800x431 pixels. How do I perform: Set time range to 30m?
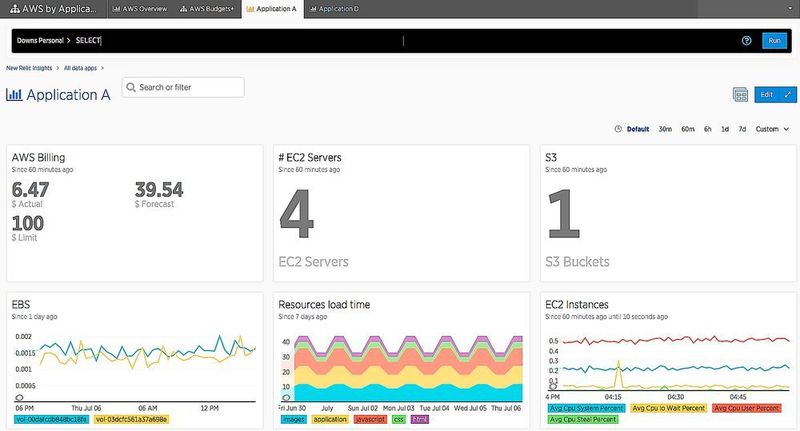665,129
